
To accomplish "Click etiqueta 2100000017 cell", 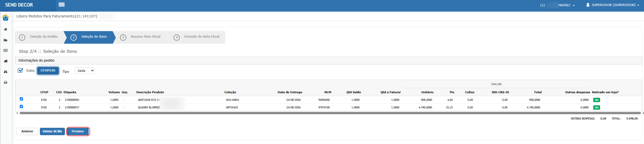I will point(72,108).
